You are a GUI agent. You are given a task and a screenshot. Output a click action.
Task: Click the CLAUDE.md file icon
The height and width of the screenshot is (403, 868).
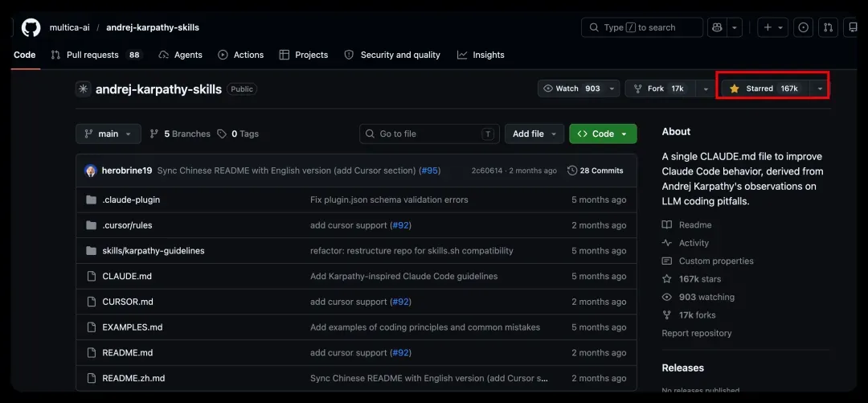click(x=92, y=276)
